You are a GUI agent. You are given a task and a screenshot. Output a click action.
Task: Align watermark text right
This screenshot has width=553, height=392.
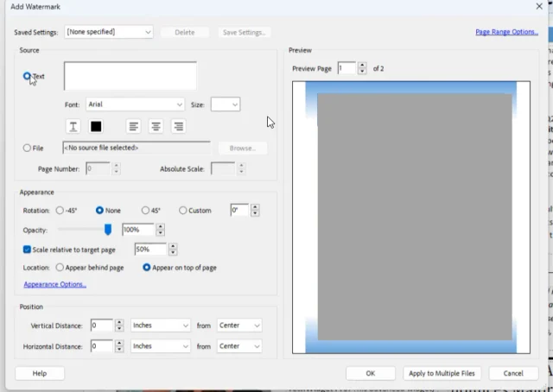click(179, 126)
